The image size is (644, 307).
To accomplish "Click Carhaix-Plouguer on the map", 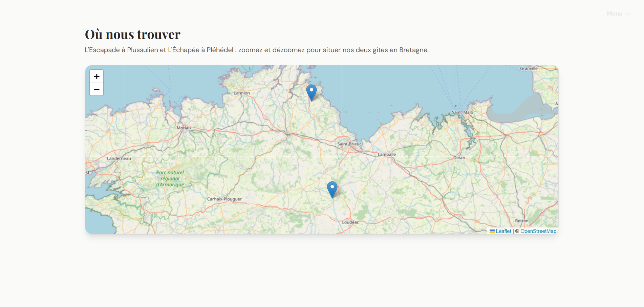I will click(x=224, y=199).
